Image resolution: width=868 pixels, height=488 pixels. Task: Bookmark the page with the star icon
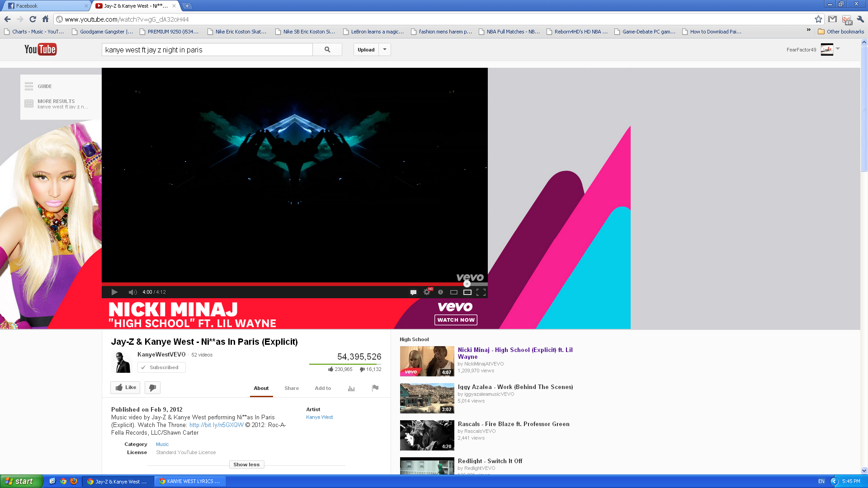818,19
